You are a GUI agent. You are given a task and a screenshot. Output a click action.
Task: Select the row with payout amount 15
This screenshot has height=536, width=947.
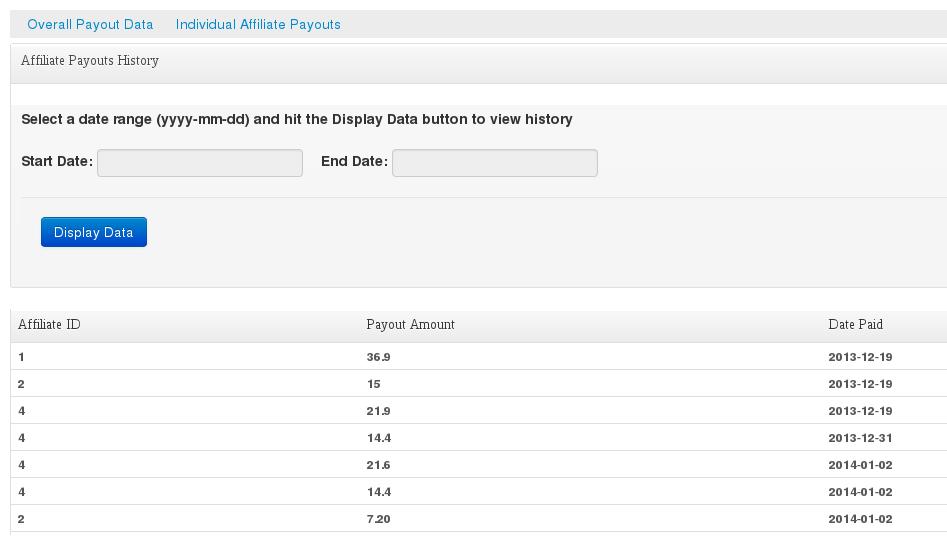[479, 384]
